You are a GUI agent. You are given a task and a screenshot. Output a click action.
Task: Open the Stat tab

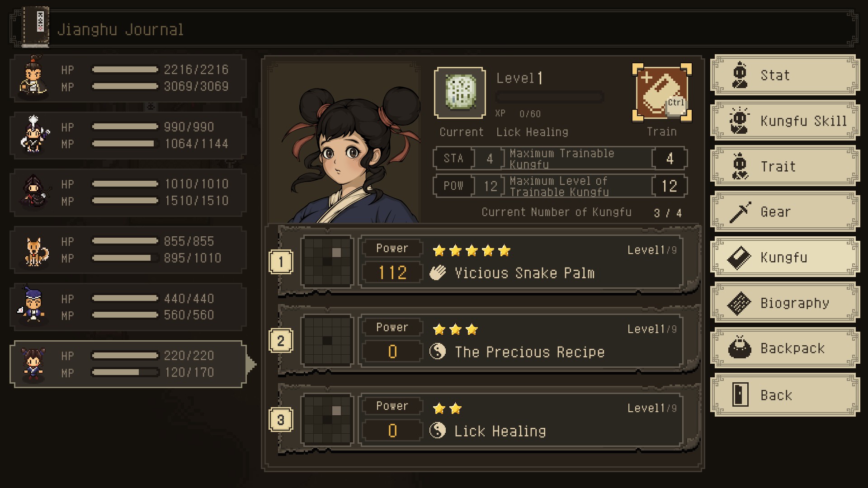(785, 75)
